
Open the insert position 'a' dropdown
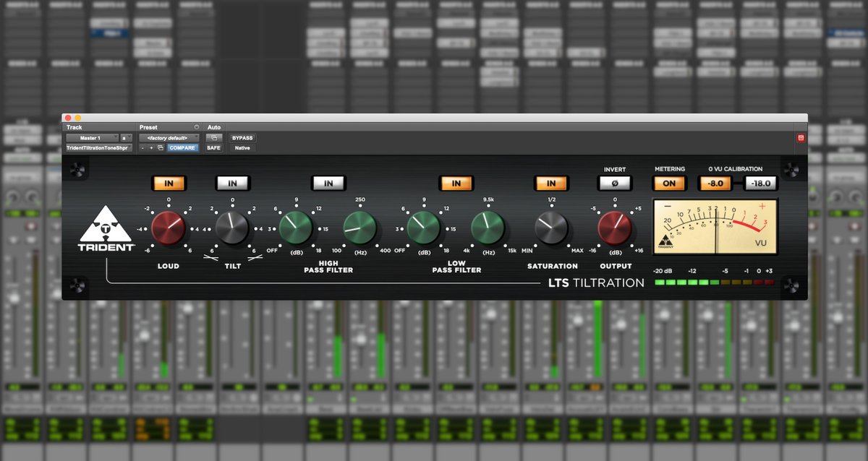click(126, 138)
